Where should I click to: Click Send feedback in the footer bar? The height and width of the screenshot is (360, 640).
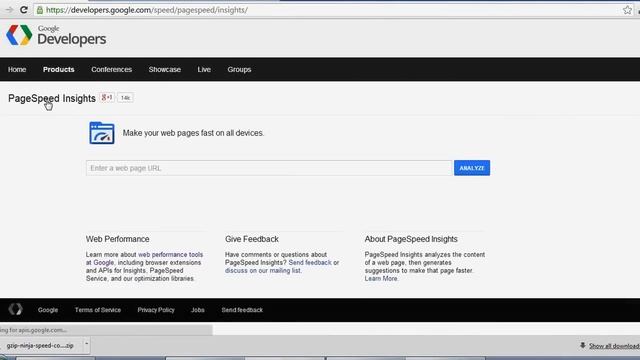click(x=242, y=310)
